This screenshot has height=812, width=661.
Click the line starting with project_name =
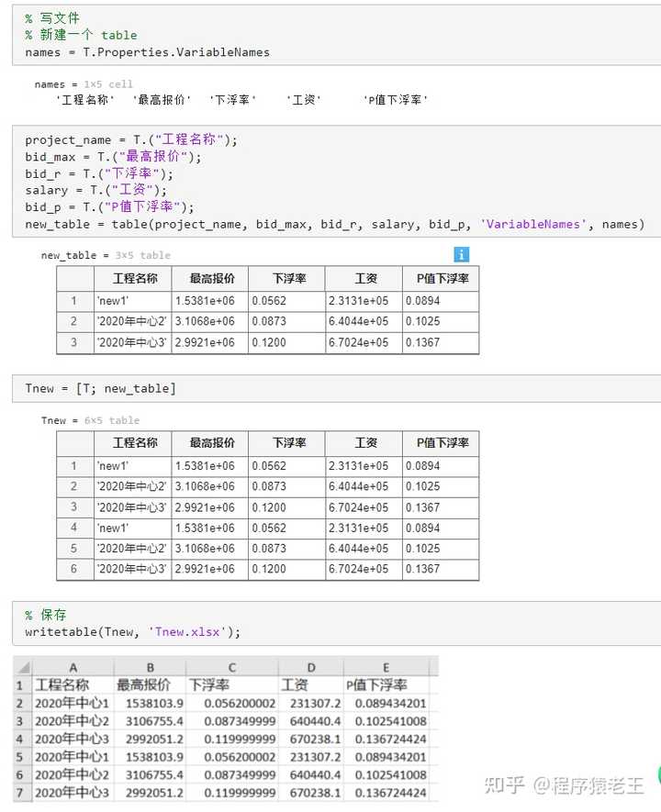tap(131, 139)
